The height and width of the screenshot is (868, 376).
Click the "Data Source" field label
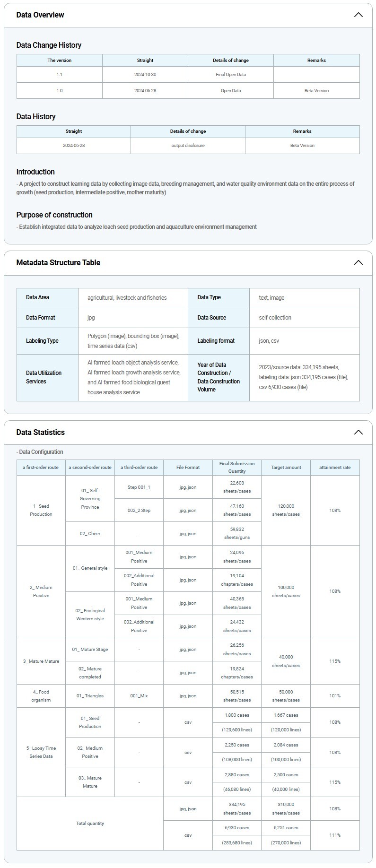[211, 318]
